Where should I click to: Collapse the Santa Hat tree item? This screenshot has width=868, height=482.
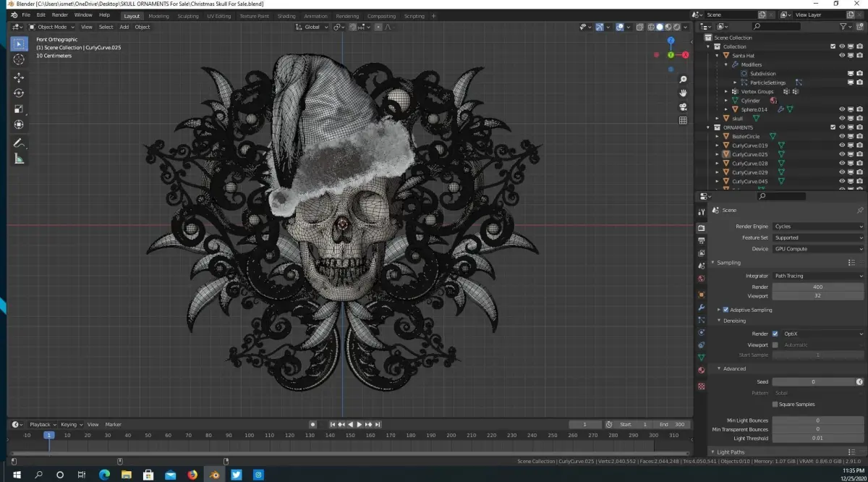(x=718, y=56)
